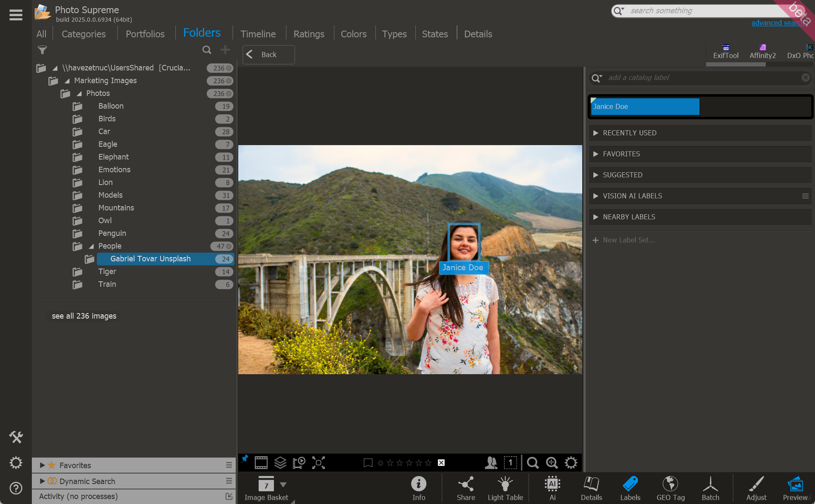Click the Janice Doe face region on photo
The height and width of the screenshot is (504, 815).
(x=464, y=242)
